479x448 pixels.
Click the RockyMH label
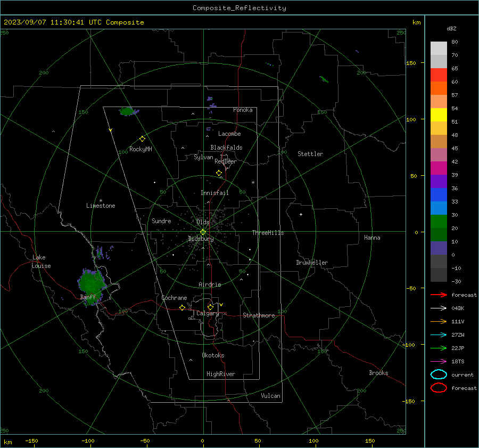click(141, 149)
